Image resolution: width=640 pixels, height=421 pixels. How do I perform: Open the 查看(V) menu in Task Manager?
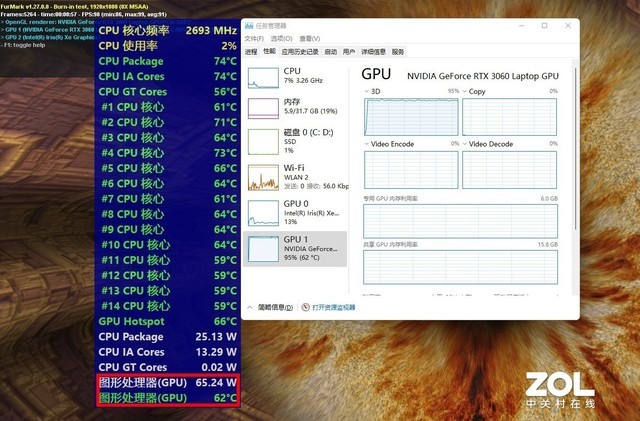309,38
